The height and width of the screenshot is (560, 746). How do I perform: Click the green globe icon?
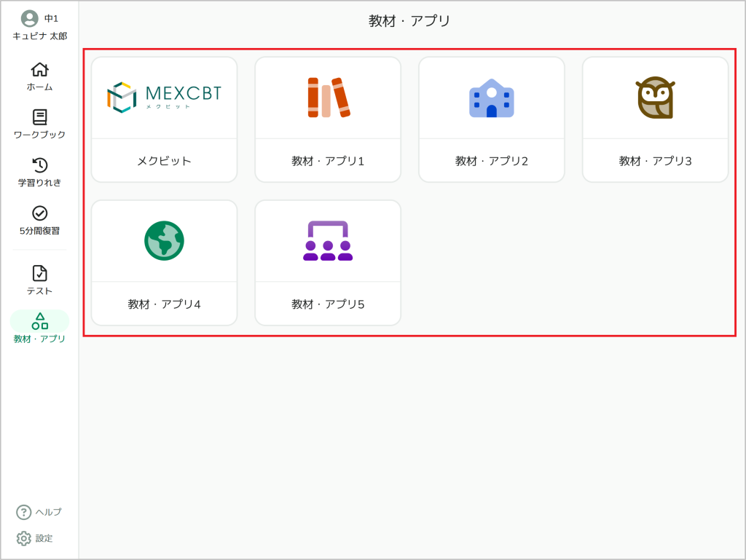tap(164, 240)
